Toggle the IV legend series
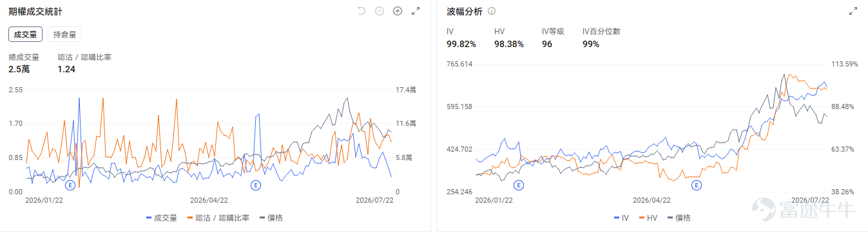The image size is (868, 233). pos(621,218)
